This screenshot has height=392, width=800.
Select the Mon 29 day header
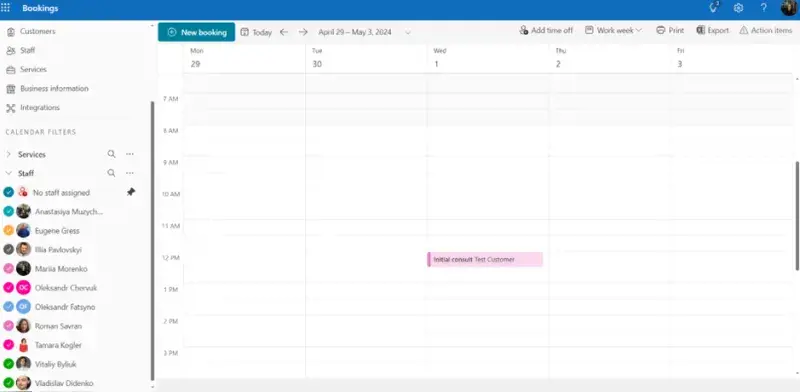[x=244, y=58]
